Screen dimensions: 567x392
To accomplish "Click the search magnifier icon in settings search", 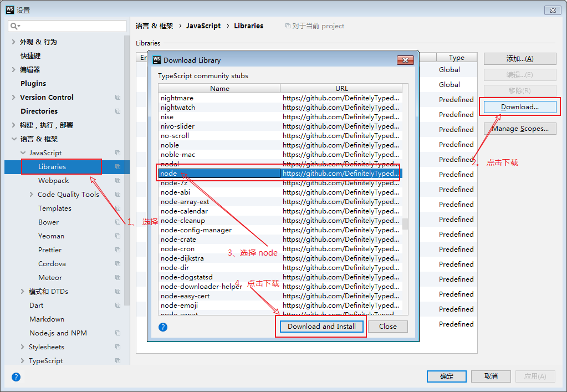I will click(15, 26).
